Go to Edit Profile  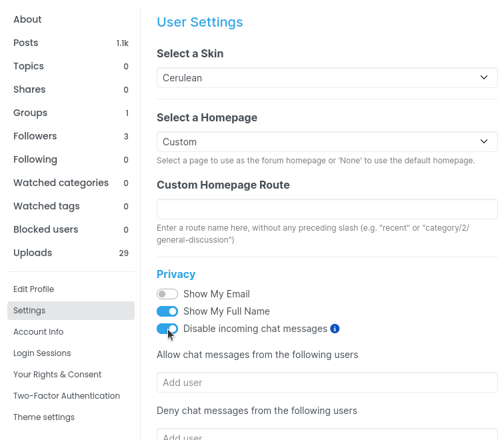(33, 289)
